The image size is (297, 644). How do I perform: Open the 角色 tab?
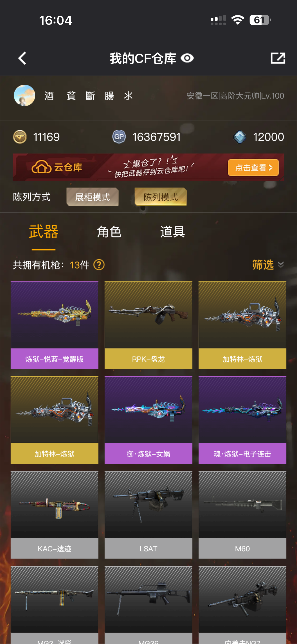[109, 232]
